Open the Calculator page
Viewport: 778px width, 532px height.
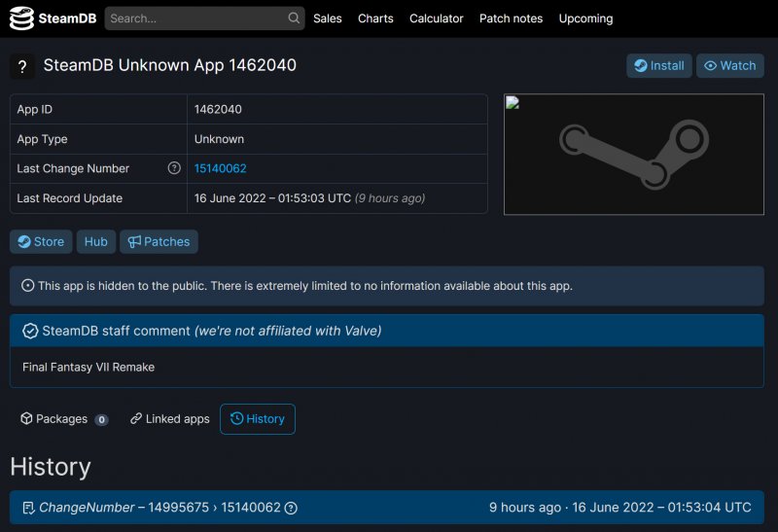coord(436,18)
